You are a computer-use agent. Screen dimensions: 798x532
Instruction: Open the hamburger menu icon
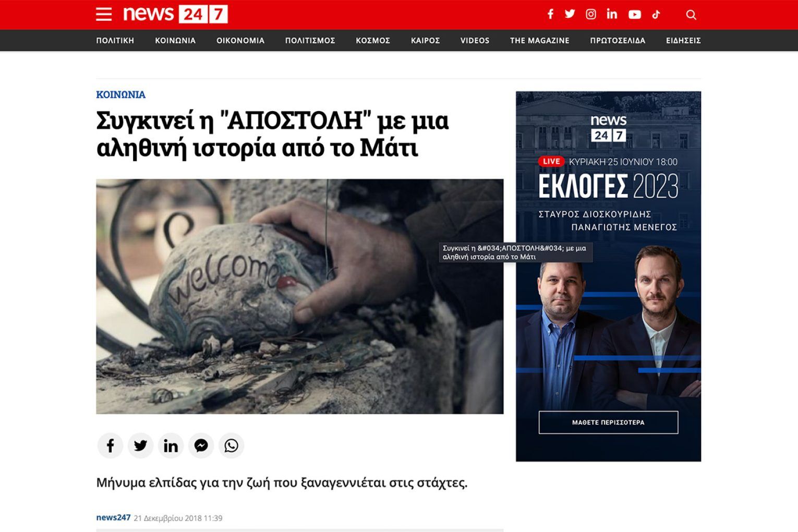[104, 15]
